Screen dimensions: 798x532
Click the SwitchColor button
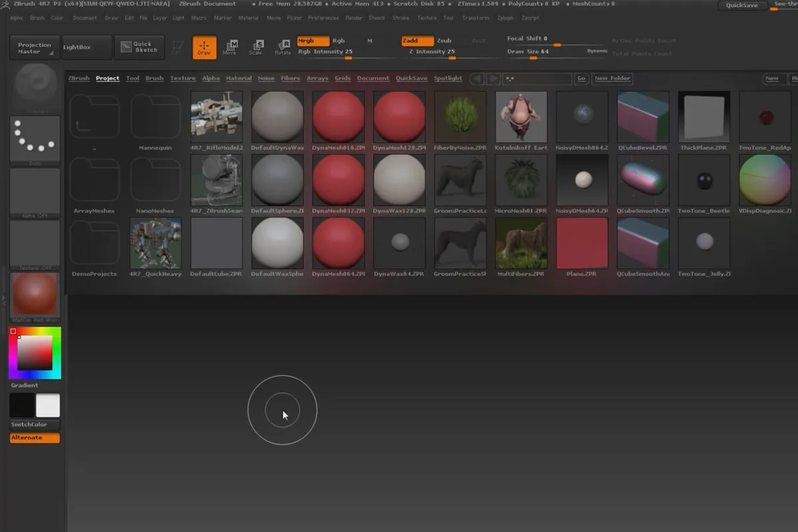[x=35, y=424]
